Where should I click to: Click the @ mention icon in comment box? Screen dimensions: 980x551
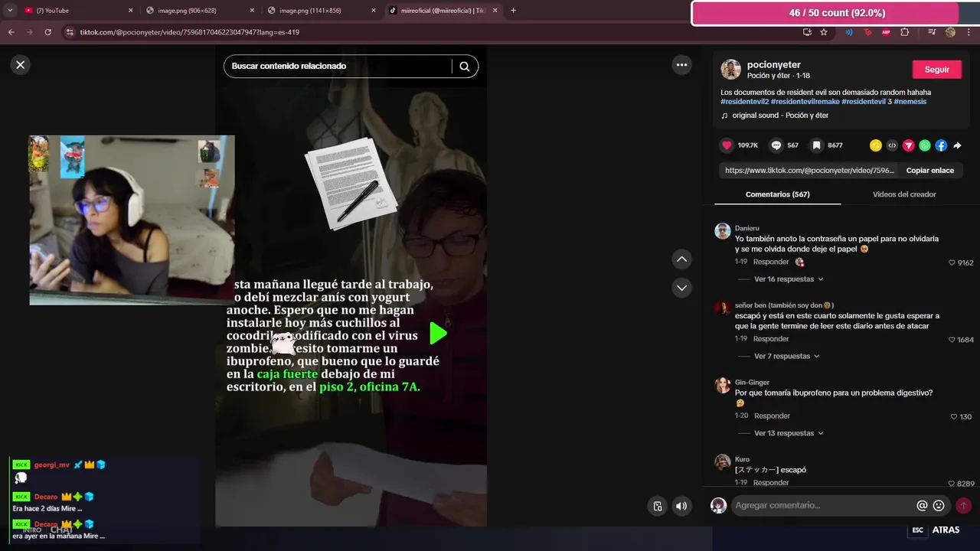[x=922, y=506]
